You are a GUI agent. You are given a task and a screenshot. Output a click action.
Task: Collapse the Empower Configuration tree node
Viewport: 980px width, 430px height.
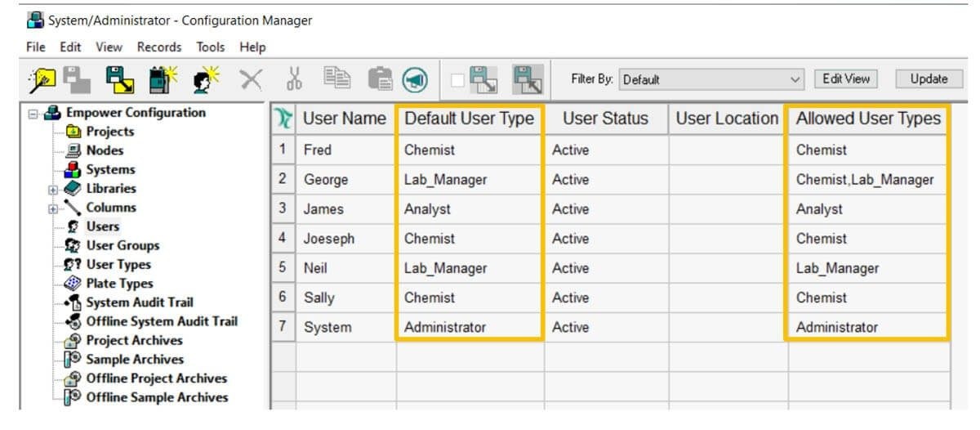pyautogui.click(x=33, y=113)
